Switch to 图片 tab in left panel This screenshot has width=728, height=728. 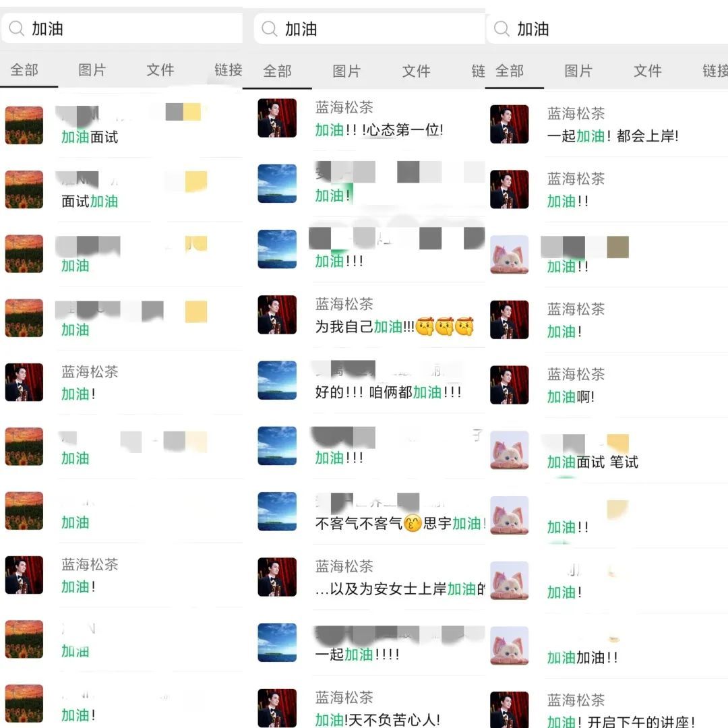tap(92, 70)
